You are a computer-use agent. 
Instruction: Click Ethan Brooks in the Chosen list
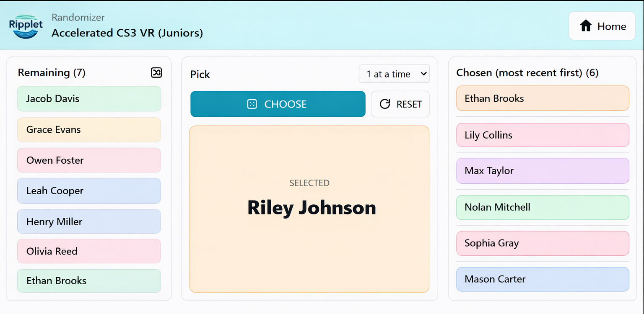(x=542, y=98)
